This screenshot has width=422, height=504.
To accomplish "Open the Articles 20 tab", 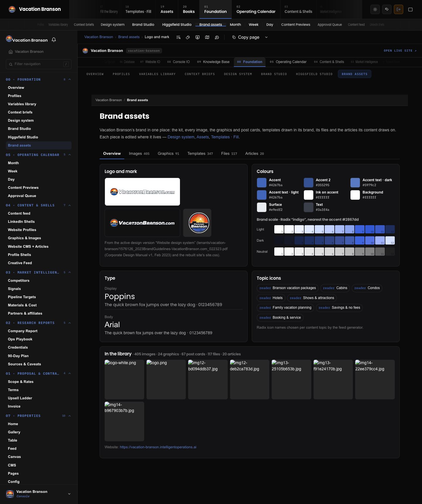I will [254, 154].
